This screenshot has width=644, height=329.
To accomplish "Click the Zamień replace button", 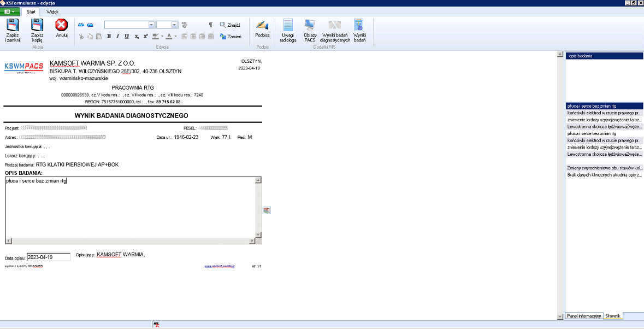I will pyautogui.click(x=230, y=37).
